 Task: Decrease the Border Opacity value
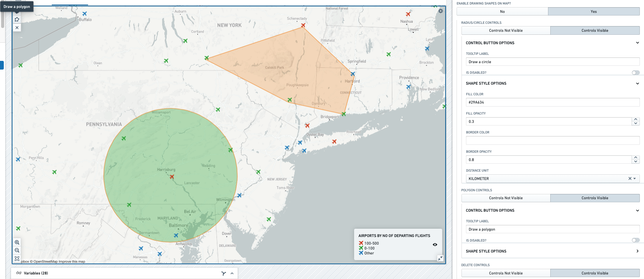point(636,161)
